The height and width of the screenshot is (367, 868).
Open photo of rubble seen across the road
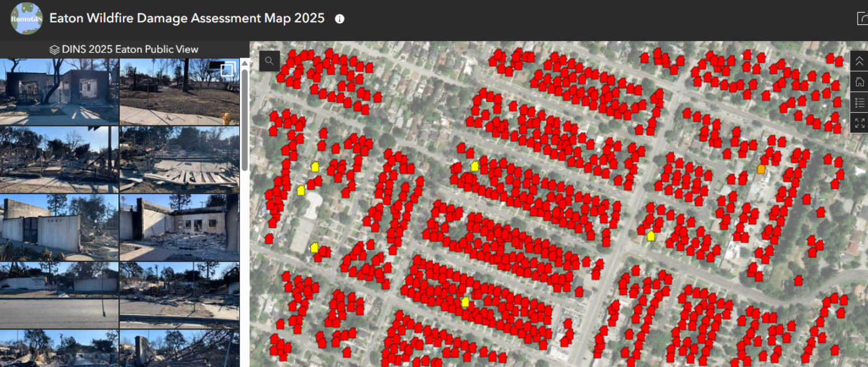point(179,295)
